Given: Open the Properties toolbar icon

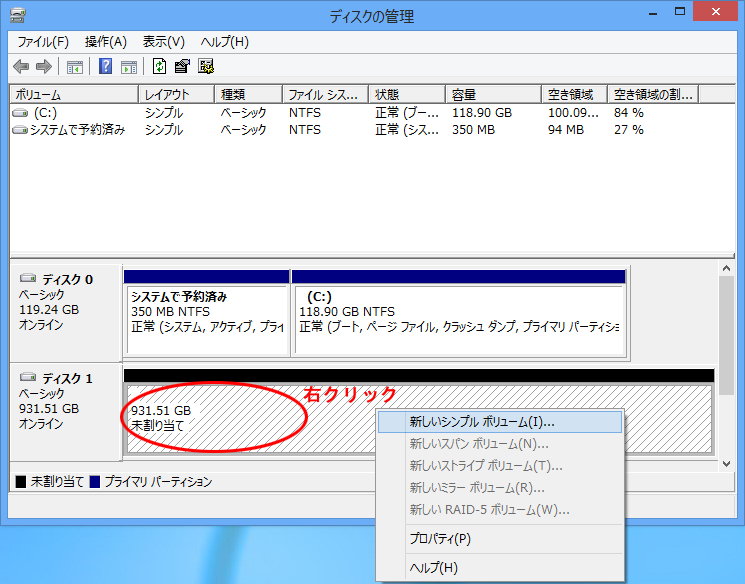Looking at the screenshot, I should pos(182,67).
